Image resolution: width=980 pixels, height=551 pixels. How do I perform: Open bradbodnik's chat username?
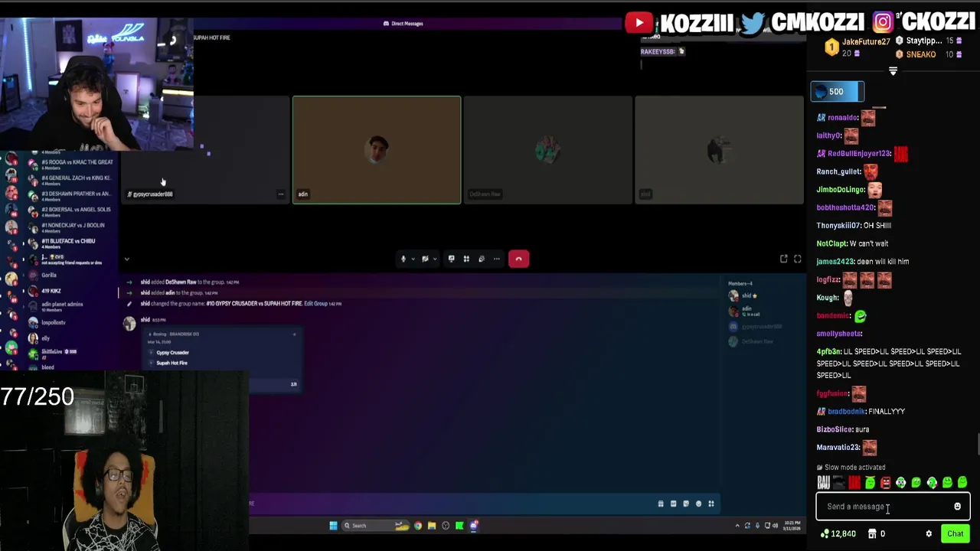[x=846, y=412]
